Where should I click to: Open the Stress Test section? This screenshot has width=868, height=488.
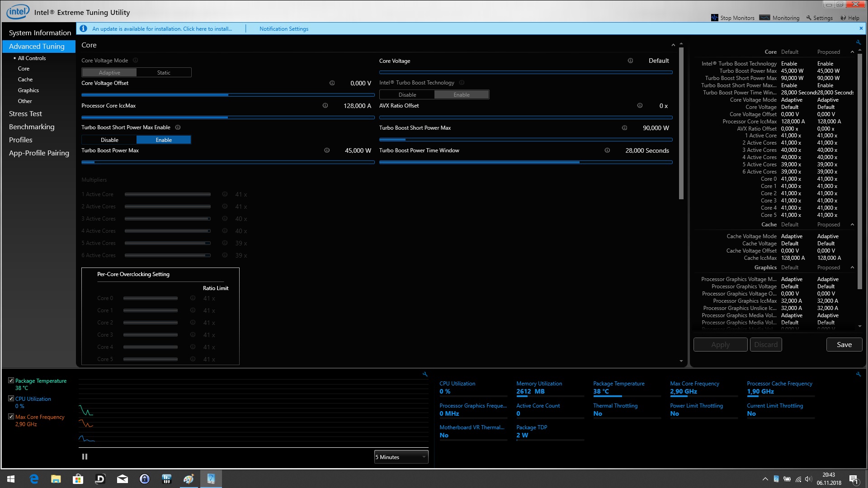(x=25, y=114)
